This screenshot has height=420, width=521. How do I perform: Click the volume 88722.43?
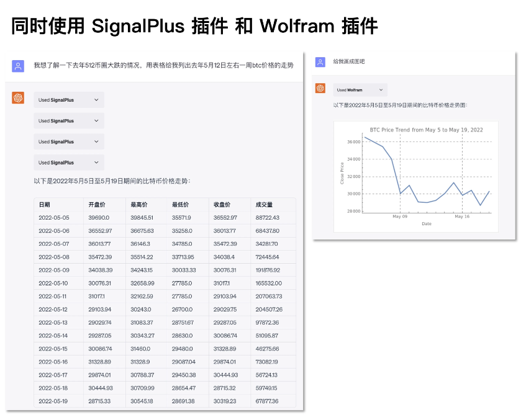[x=268, y=218]
